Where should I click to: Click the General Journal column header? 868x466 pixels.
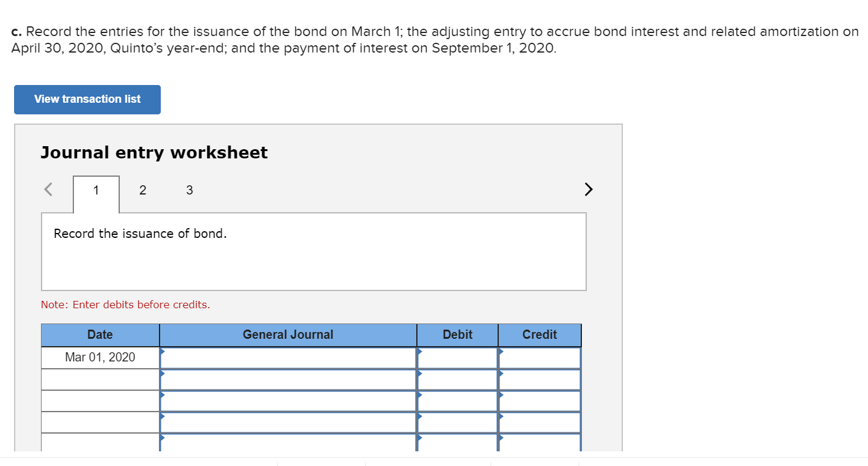tap(288, 335)
